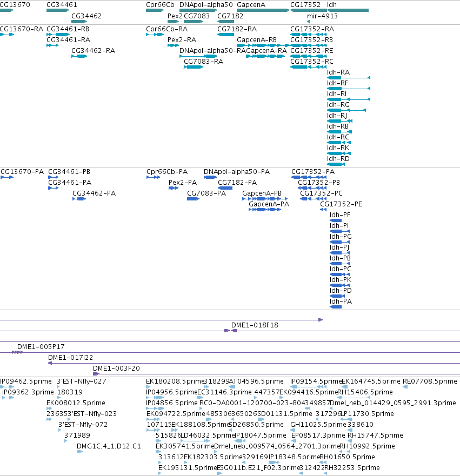The height and width of the screenshot is (476, 460).
Task: Select BAC clone DME1-003F20
Action: tap(116, 368)
